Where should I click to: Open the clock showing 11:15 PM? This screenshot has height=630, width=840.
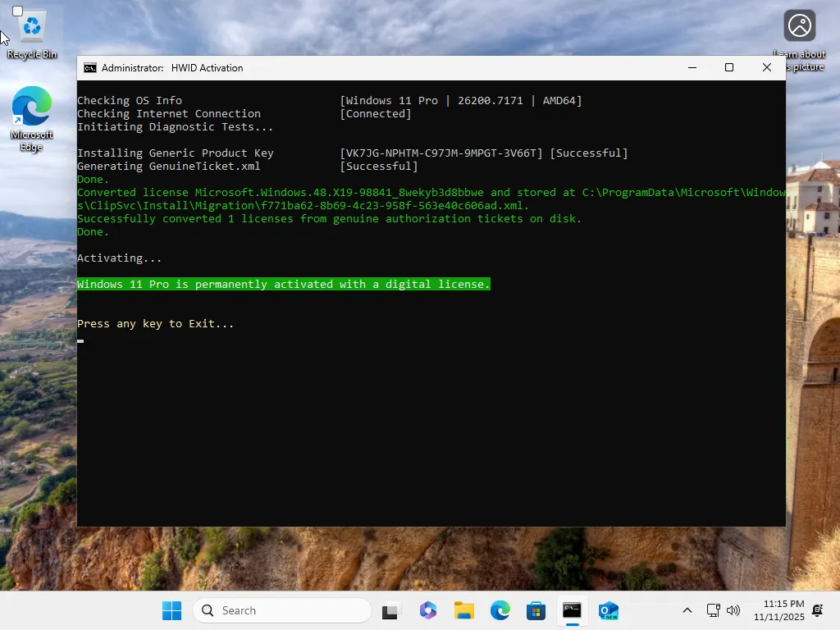[779, 610]
